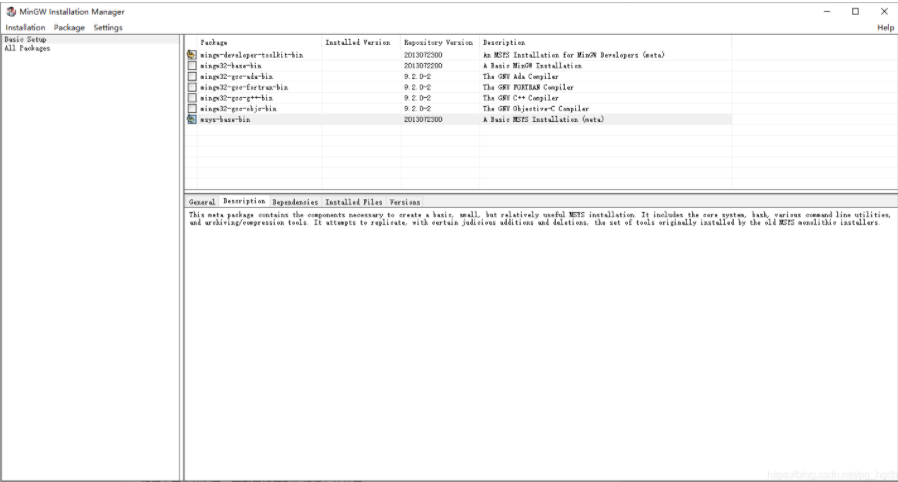Sort by Installed Version column header
898x482 pixels.
361,42
